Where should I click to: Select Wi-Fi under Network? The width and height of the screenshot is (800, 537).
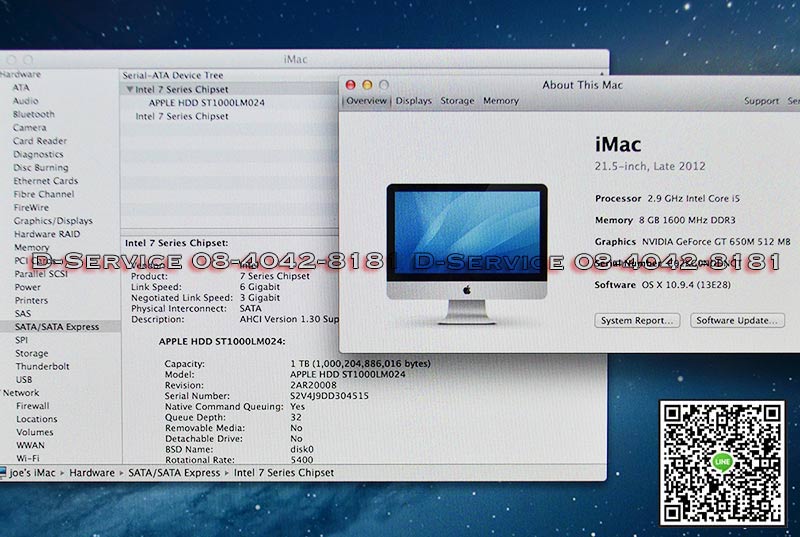pos(28,458)
